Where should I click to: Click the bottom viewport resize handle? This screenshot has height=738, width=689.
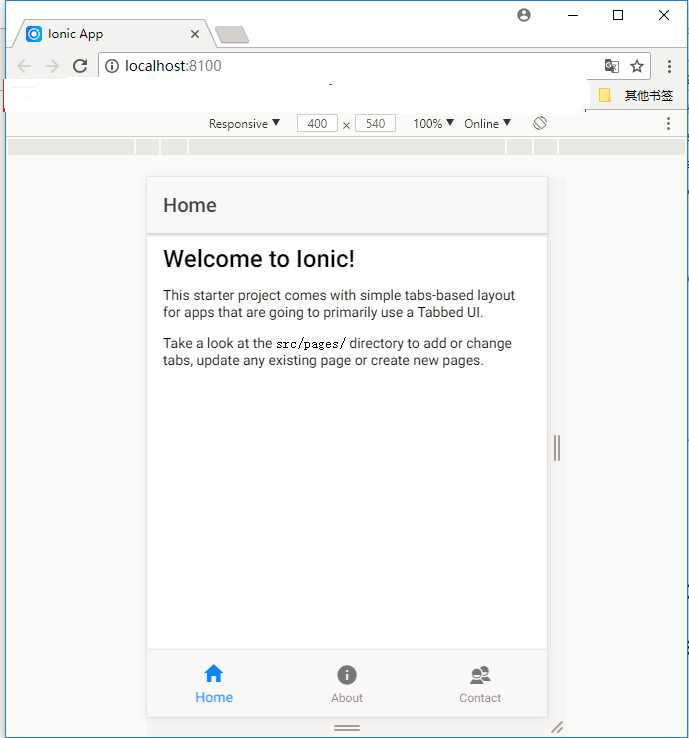tap(347, 728)
